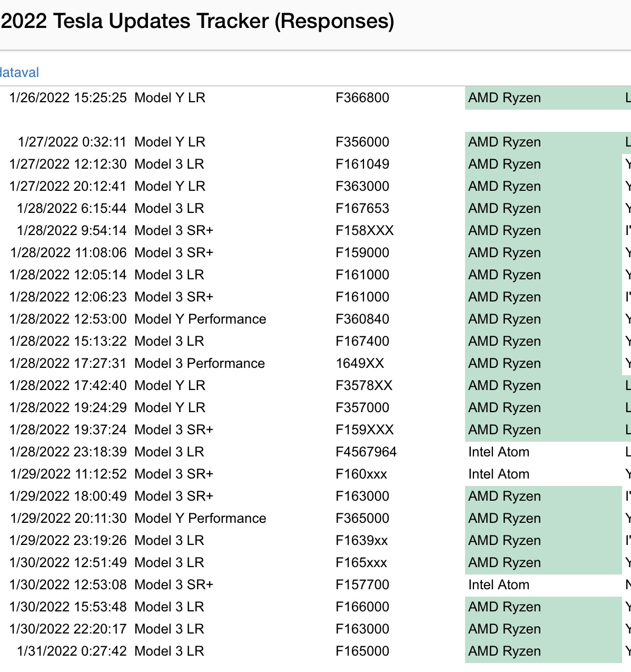Click Intel Atom cell in the F157700 row
Screen dimensions: 631x672
coord(499,585)
